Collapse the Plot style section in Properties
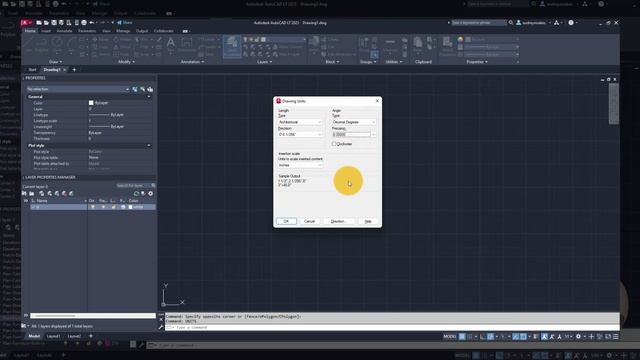Screen dimensions: 640x360 pyautogui.click(x=149, y=145)
